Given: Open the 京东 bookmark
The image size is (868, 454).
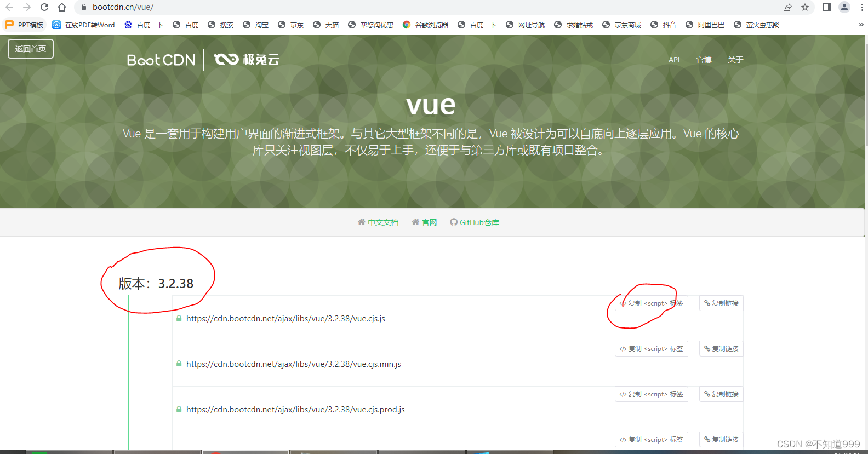Looking at the screenshot, I should 290,25.
